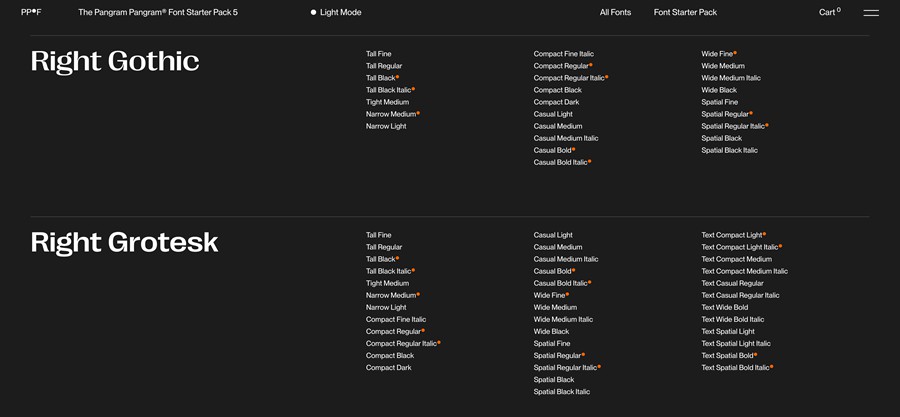Select Text Compact Light
900x417 pixels.
click(734, 235)
